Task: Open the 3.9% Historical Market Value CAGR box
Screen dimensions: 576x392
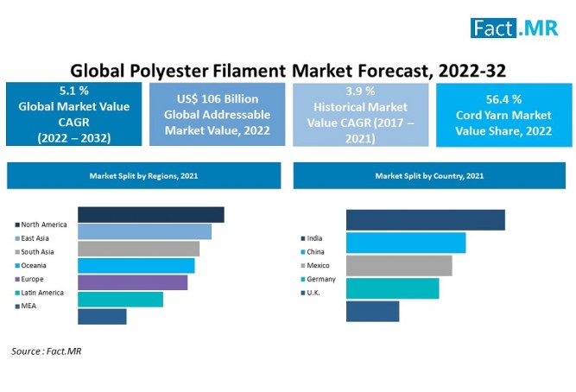Action: click(359, 114)
